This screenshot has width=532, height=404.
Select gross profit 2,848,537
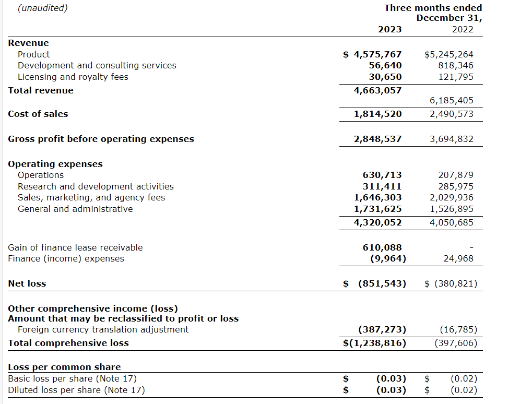click(377, 139)
